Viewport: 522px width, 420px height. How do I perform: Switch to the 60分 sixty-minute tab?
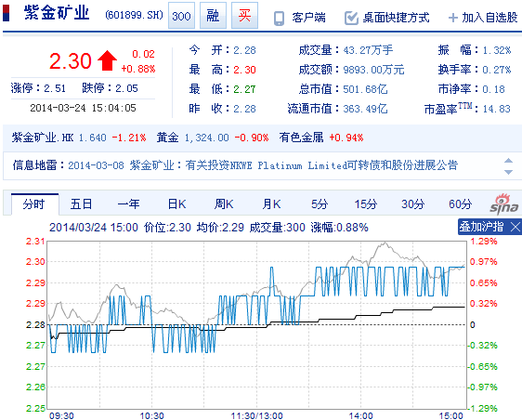point(460,203)
